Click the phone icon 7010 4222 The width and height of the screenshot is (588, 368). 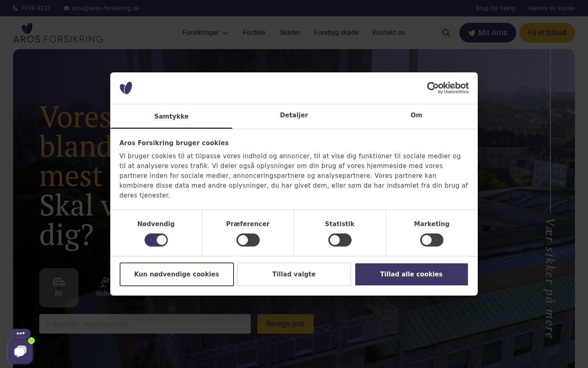(x=16, y=8)
